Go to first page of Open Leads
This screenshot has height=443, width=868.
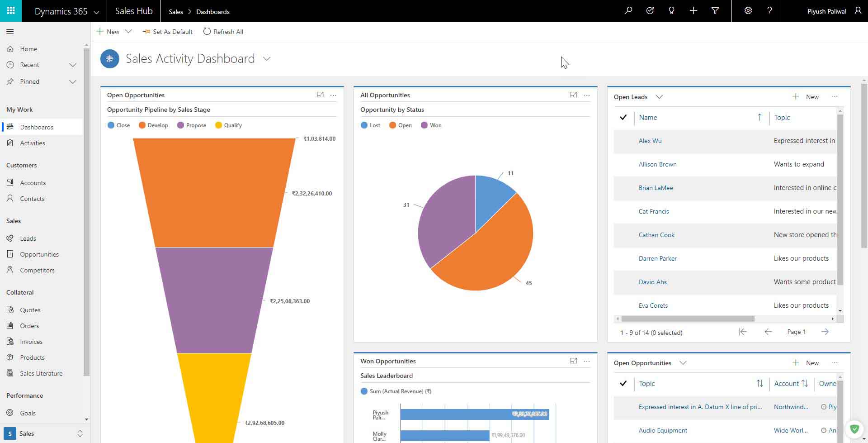[x=742, y=332]
